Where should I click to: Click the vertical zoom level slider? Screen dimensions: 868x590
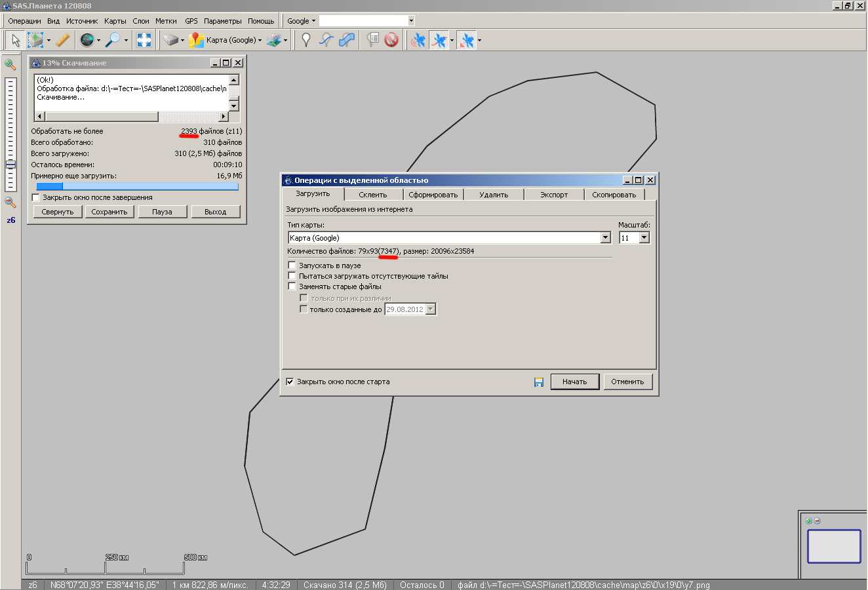(x=10, y=134)
